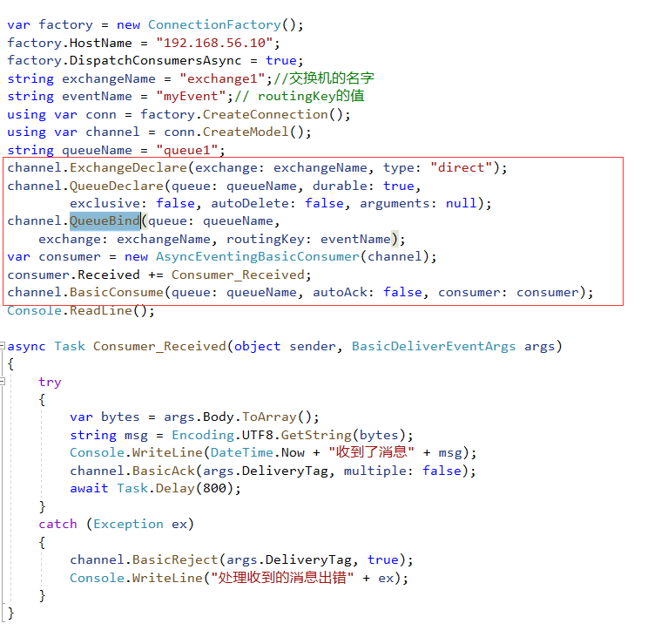Click the DispatchConsumersAsync property
The image size is (668, 644).
pyautogui.click(x=156, y=60)
